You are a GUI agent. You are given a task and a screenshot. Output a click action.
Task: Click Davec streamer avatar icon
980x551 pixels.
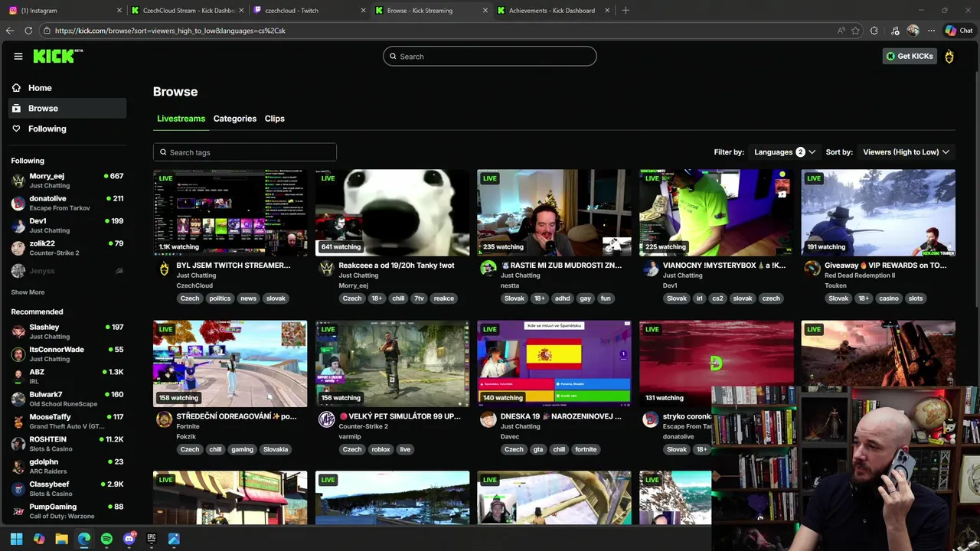click(488, 419)
